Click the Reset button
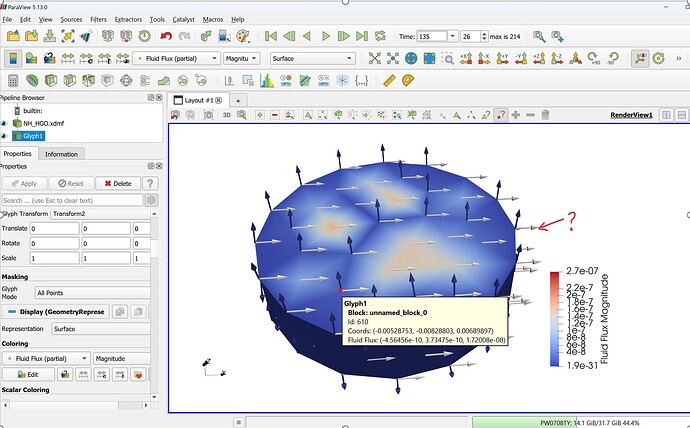 pos(71,183)
